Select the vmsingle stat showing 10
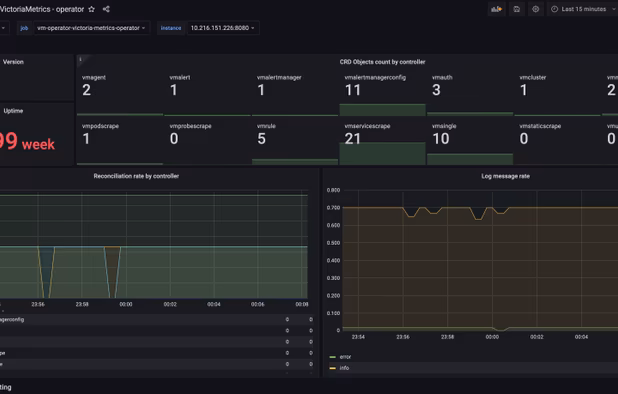The height and width of the screenshot is (394, 618). pos(470,142)
